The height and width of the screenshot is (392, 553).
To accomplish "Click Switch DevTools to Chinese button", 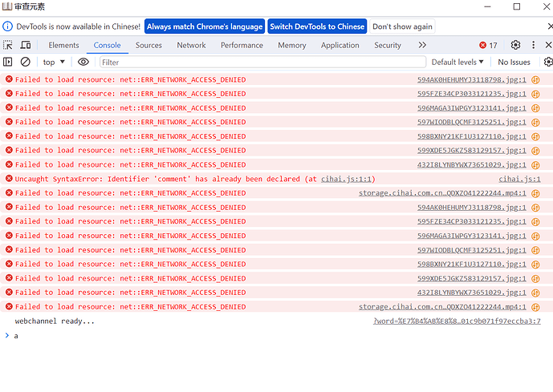I will coord(316,26).
